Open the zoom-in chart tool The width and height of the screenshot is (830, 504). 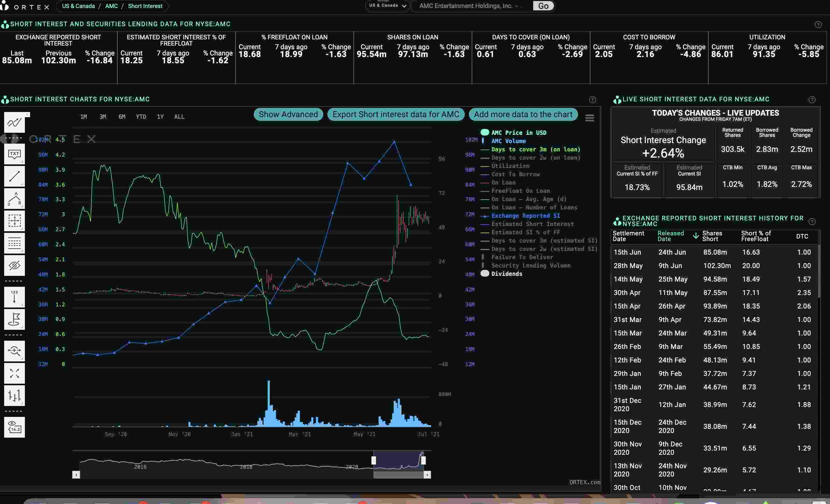[14, 351]
